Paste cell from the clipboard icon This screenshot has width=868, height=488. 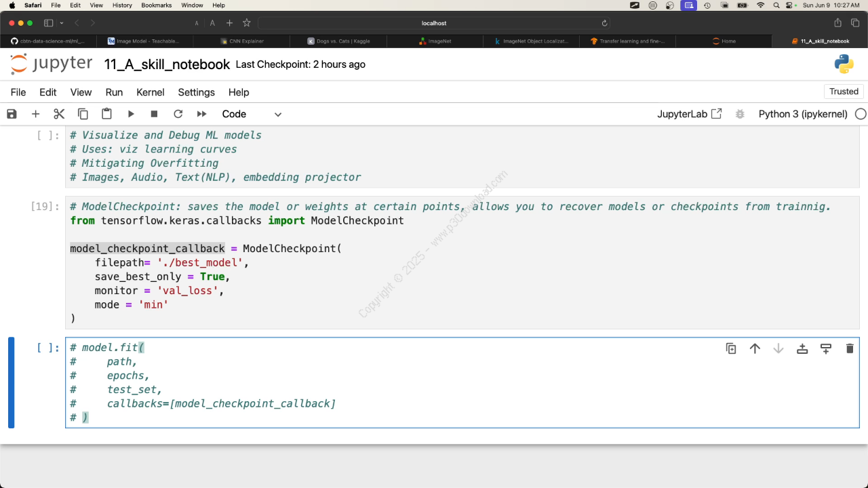[106, 114]
